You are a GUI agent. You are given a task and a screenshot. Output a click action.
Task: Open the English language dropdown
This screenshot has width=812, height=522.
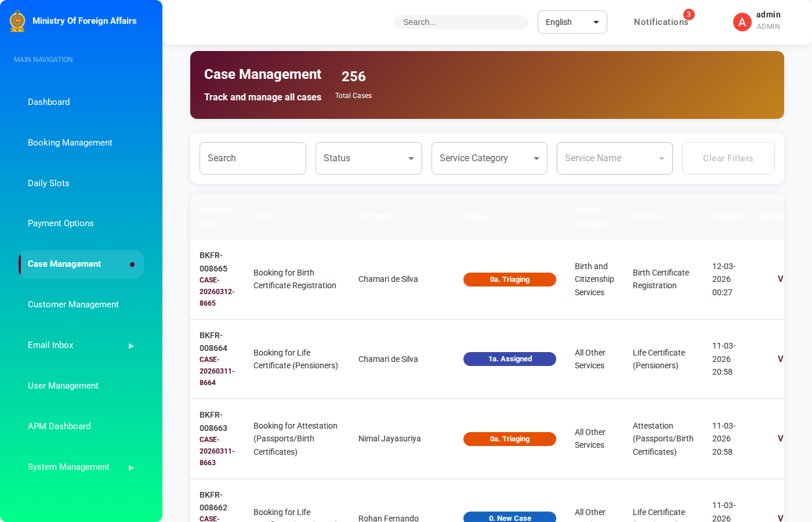pyautogui.click(x=572, y=22)
